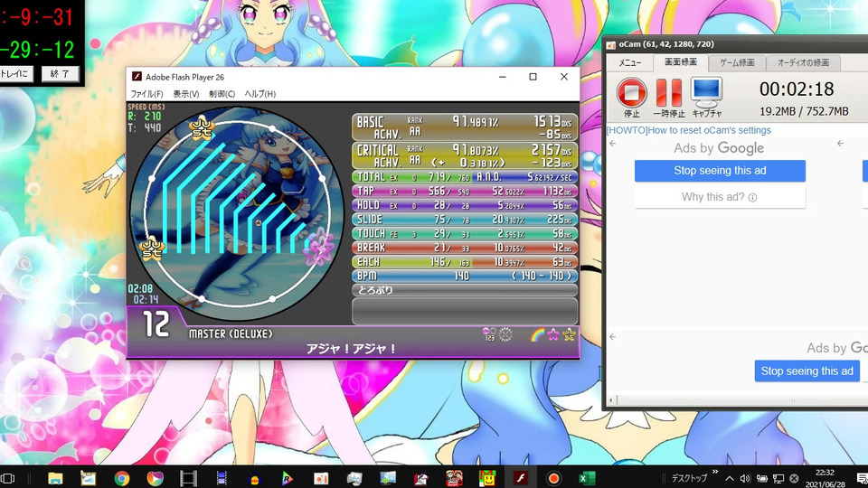Click the 123 counter icon in game footer
The height and width of the screenshot is (488, 868).
[x=489, y=334]
